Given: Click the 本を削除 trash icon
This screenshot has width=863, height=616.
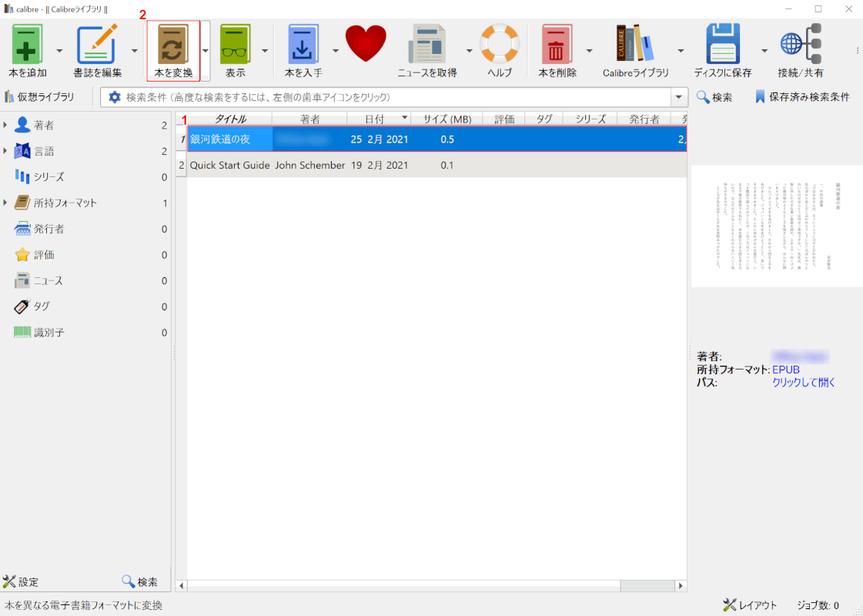Looking at the screenshot, I should click(x=557, y=45).
